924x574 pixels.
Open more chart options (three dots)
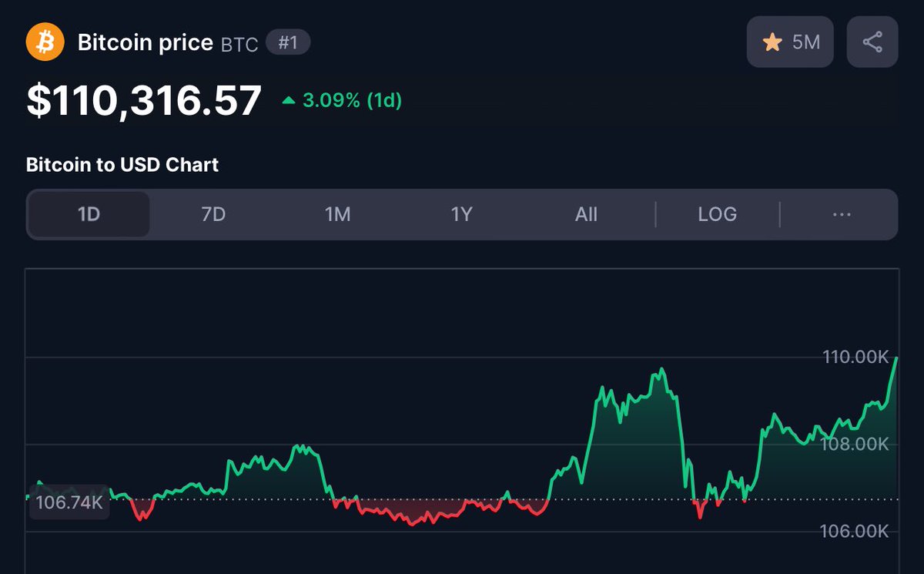coord(842,214)
